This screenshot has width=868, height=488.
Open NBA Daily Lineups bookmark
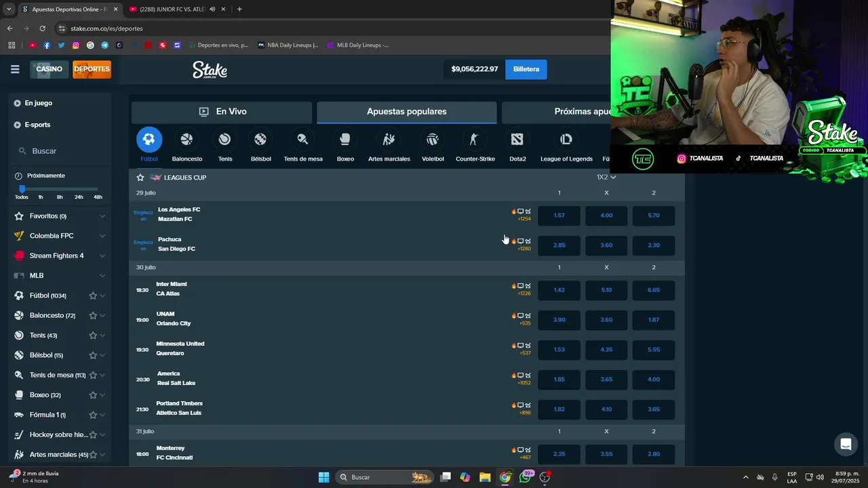288,45
